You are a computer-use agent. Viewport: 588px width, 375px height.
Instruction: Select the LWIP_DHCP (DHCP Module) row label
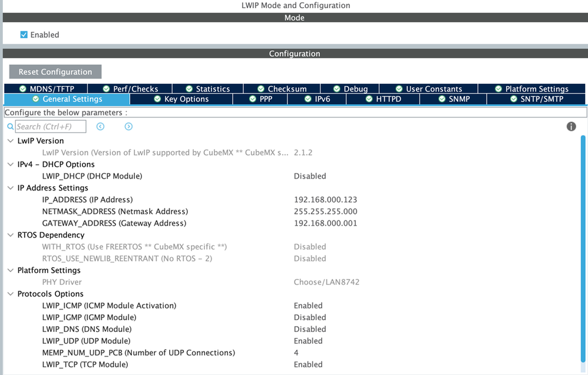[x=93, y=176]
